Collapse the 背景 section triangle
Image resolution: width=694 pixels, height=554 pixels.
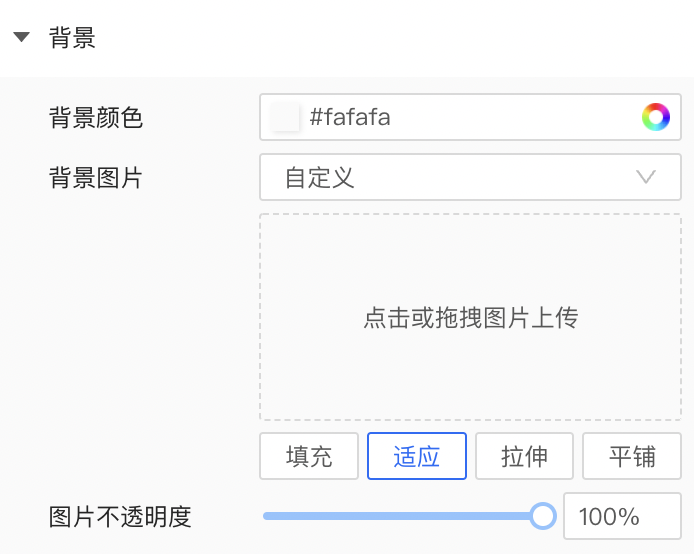[x=21, y=37]
